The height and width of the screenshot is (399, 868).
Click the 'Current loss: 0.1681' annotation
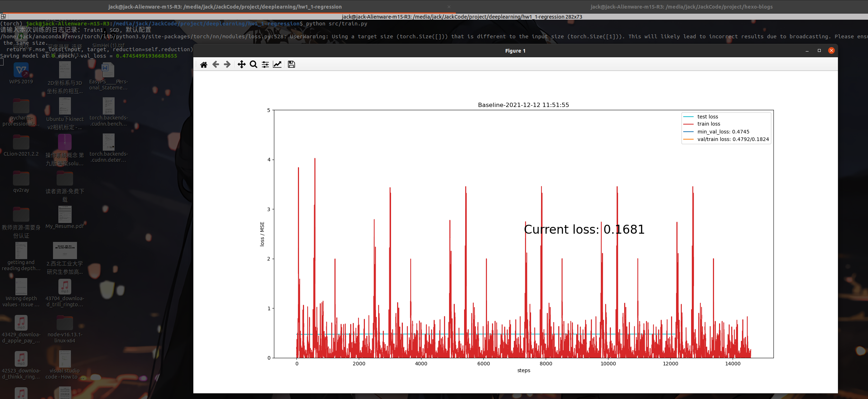(x=584, y=229)
